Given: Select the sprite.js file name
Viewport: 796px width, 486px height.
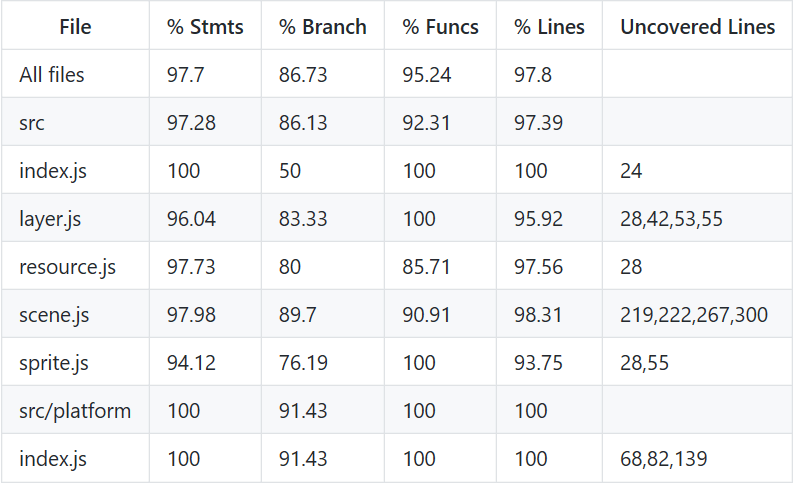Looking at the screenshot, I should [x=53, y=363].
